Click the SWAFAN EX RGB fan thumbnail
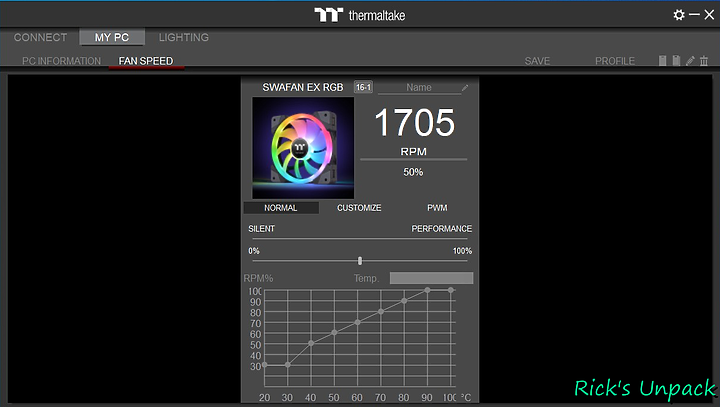 pos(303,148)
